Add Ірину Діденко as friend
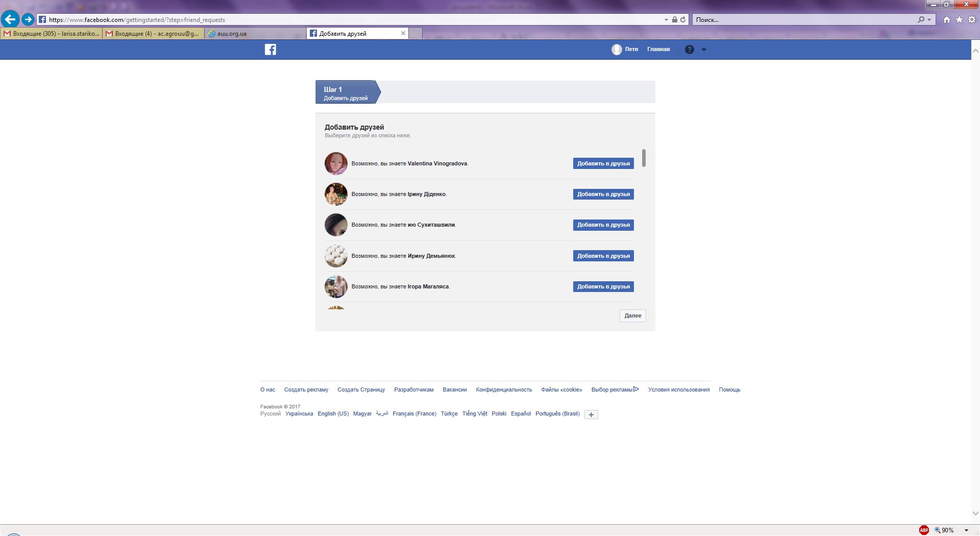The height and width of the screenshot is (536, 980). coord(603,194)
